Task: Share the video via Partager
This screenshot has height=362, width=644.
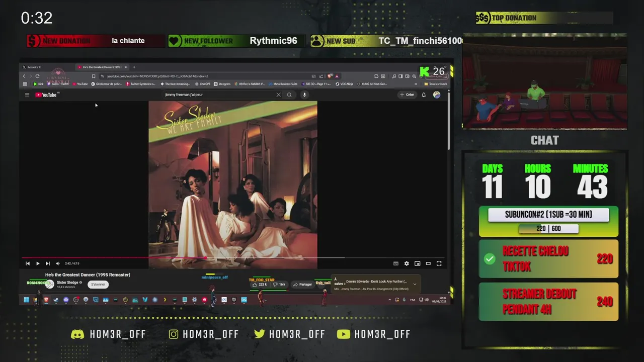Action: click(x=302, y=285)
